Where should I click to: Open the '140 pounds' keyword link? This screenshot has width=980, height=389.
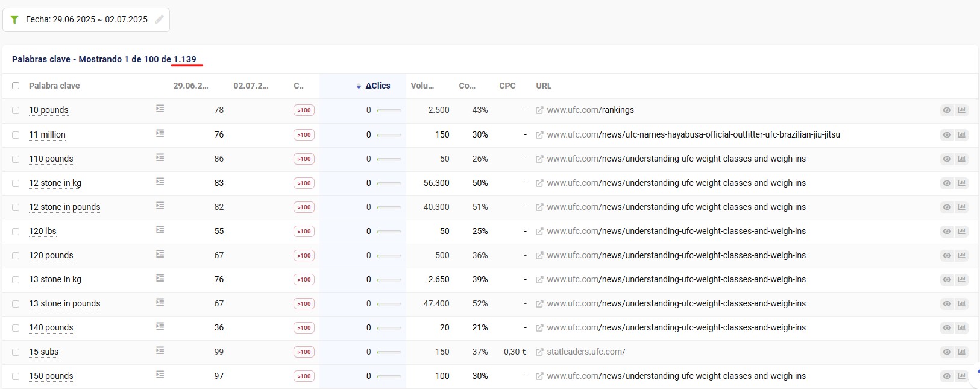[x=51, y=327]
